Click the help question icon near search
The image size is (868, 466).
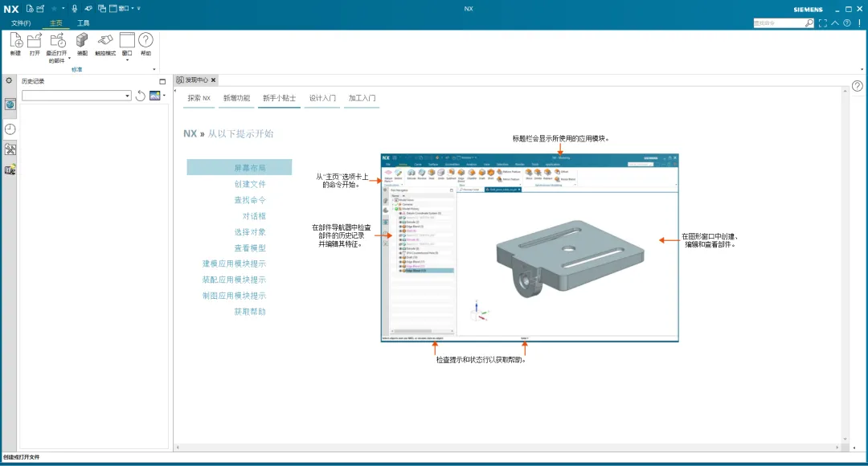click(x=847, y=23)
